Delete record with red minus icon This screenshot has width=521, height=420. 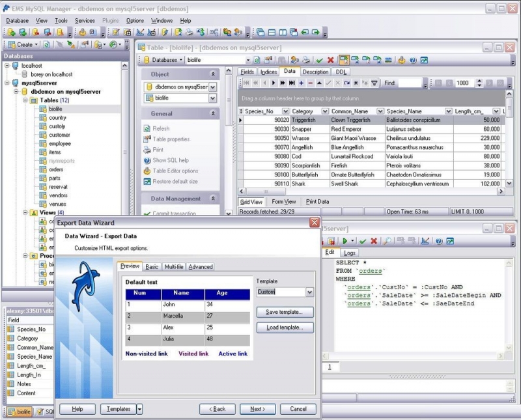(x=311, y=83)
